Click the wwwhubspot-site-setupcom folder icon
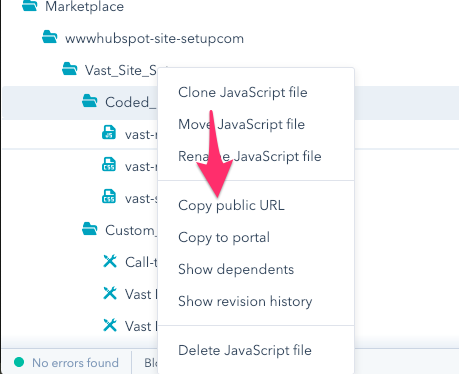 click(x=50, y=37)
